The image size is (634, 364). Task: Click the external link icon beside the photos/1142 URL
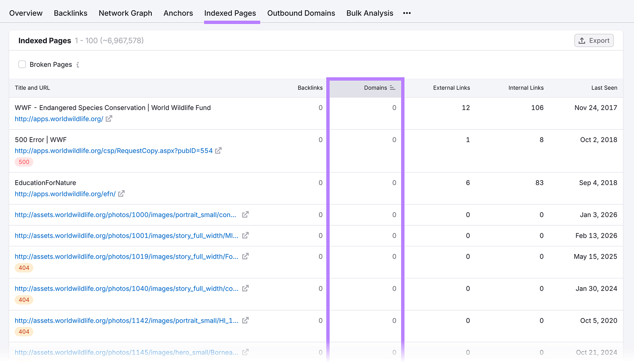[x=246, y=320]
